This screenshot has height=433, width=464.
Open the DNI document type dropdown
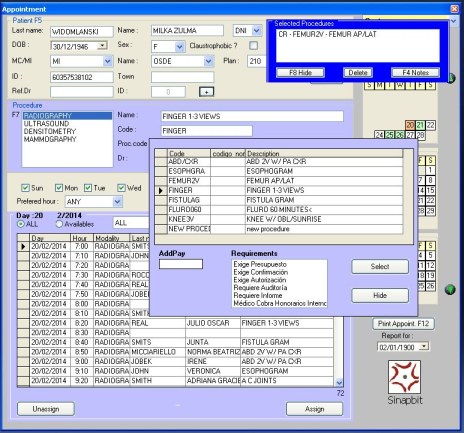coord(256,31)
